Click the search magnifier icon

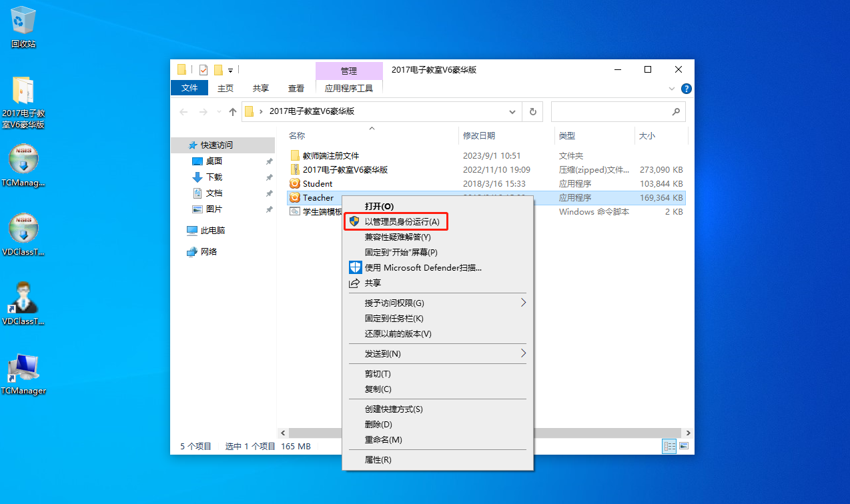(x=676, y=112)
